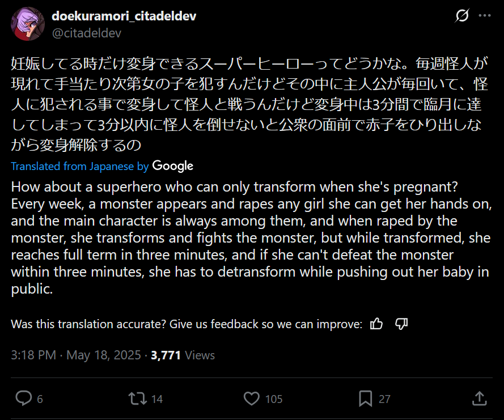Click the doekuramori_citadeldev display name
Screen dimensions: 504x420
tap(124, 16)
